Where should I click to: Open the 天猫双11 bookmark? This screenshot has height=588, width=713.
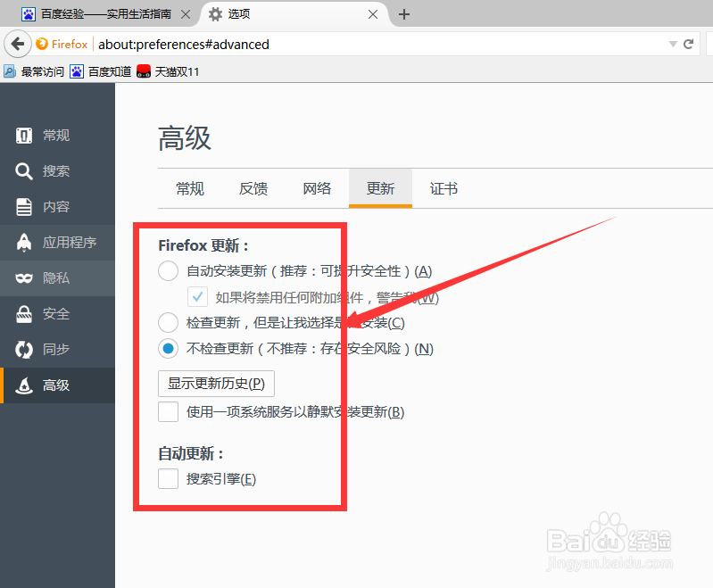[168, 71]
